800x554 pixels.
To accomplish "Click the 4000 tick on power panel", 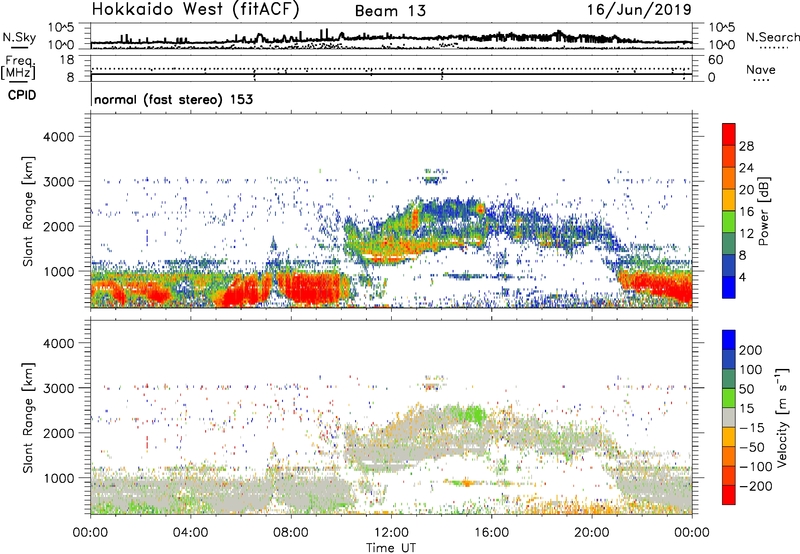I will [59, 137].
